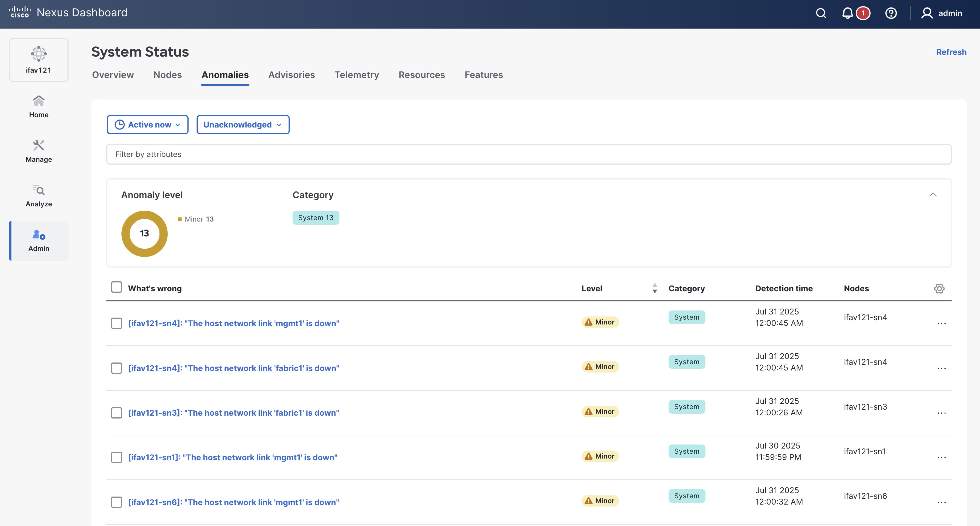Switch to the Nodes tab
The width and height of the screenshot is (980, 526).
[x=168, y=75]
